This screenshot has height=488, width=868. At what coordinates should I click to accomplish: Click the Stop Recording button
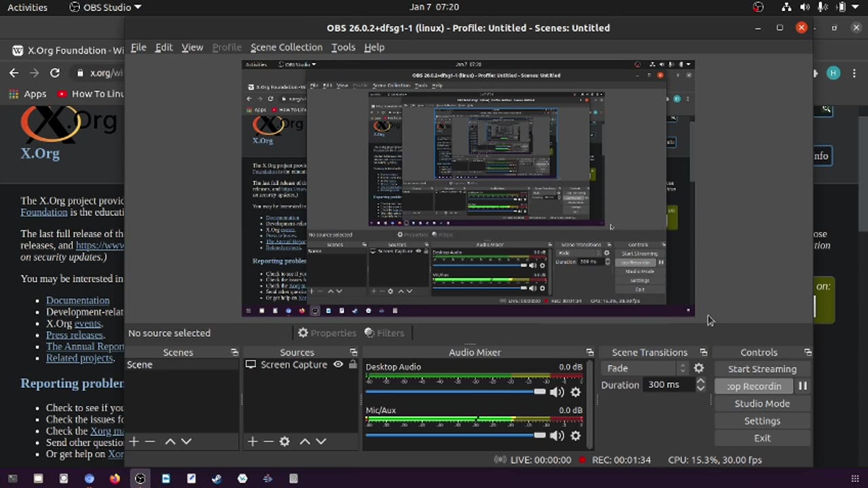click(754, 386)
